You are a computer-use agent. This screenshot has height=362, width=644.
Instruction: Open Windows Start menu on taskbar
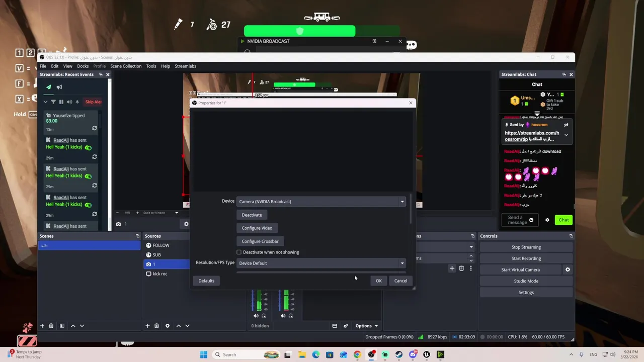(x=203, y=354)
